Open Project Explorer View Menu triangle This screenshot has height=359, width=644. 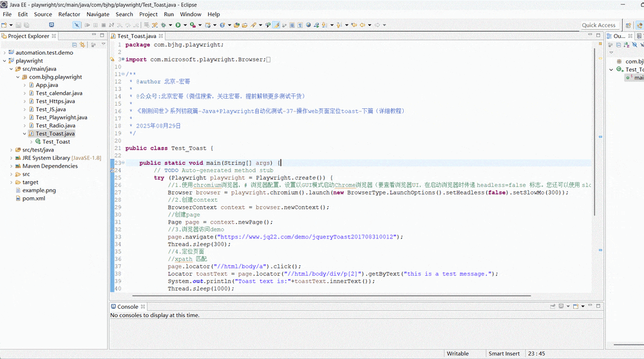[103, 44]
